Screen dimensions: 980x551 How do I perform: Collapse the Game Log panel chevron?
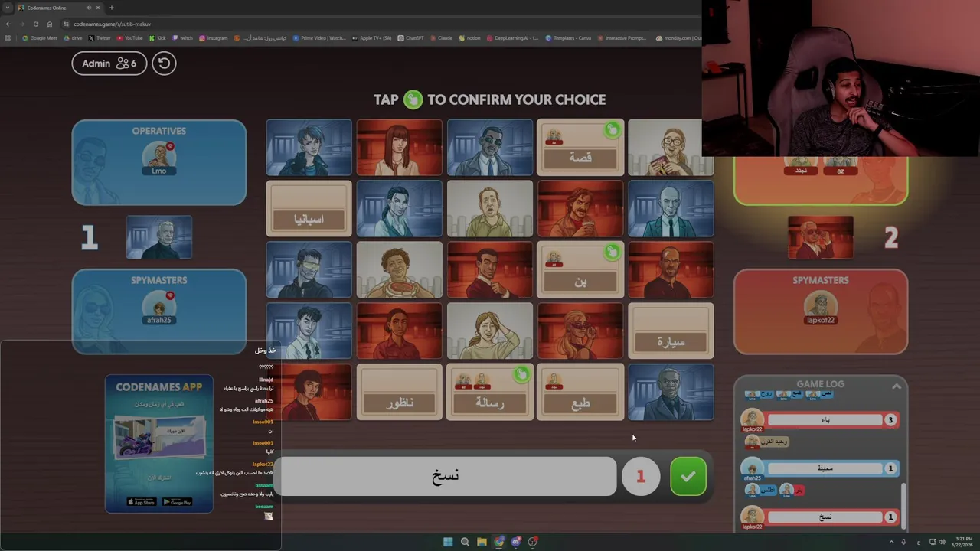pos(896,386)
